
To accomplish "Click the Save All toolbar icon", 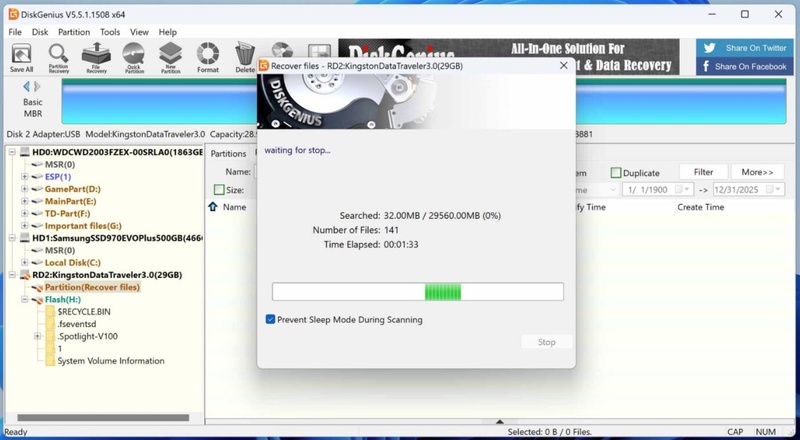I will [21, 57].
